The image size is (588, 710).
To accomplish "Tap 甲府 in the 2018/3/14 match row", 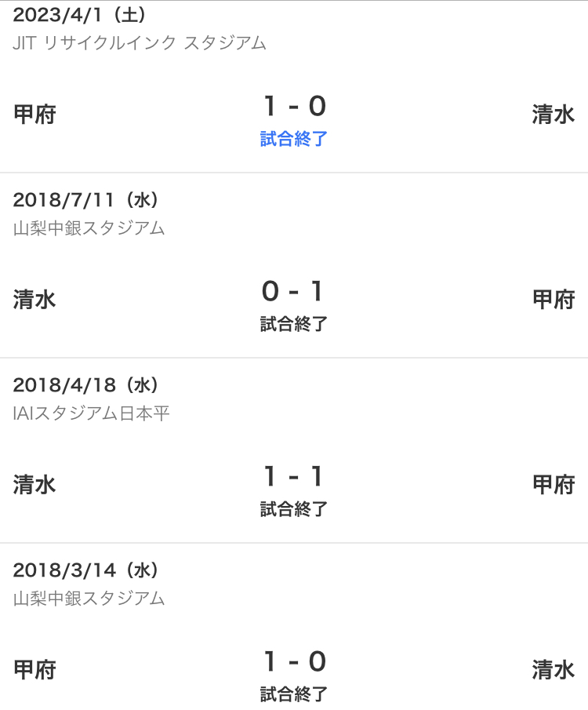I will 34,670.
